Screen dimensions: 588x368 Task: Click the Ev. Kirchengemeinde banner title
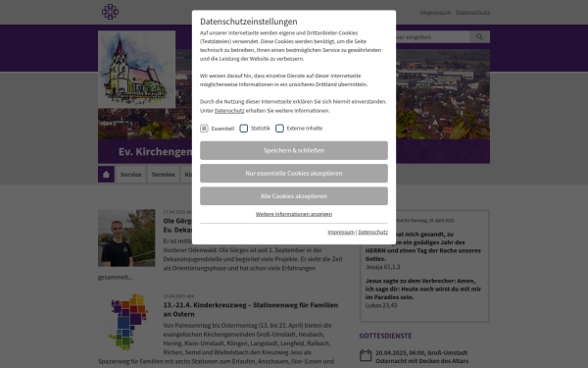click(x=155, y=152)
